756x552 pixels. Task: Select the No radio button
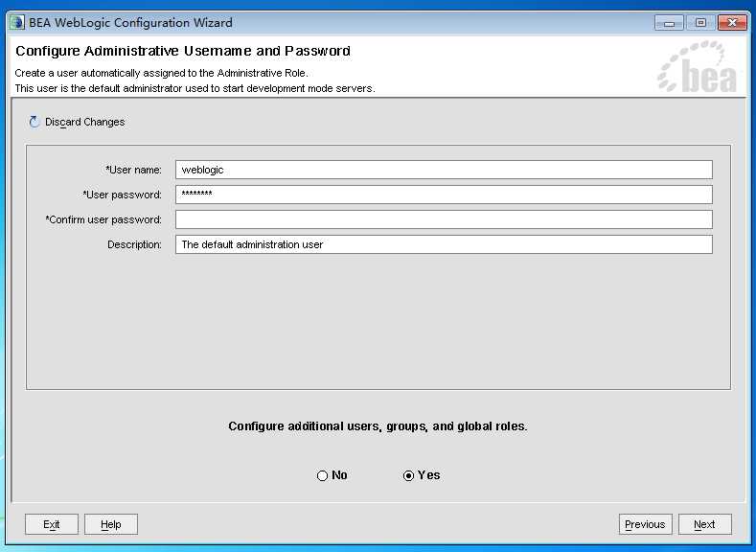(x=322, y=476)
